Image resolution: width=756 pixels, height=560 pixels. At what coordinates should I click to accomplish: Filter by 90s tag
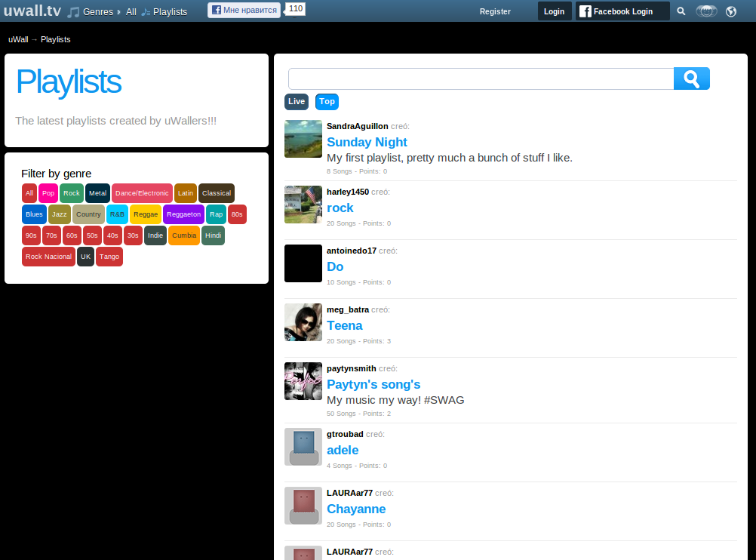(32, 235)
